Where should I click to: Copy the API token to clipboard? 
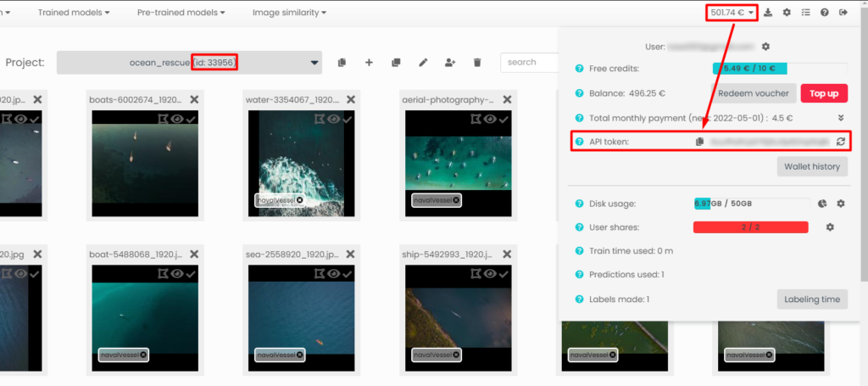699,142
